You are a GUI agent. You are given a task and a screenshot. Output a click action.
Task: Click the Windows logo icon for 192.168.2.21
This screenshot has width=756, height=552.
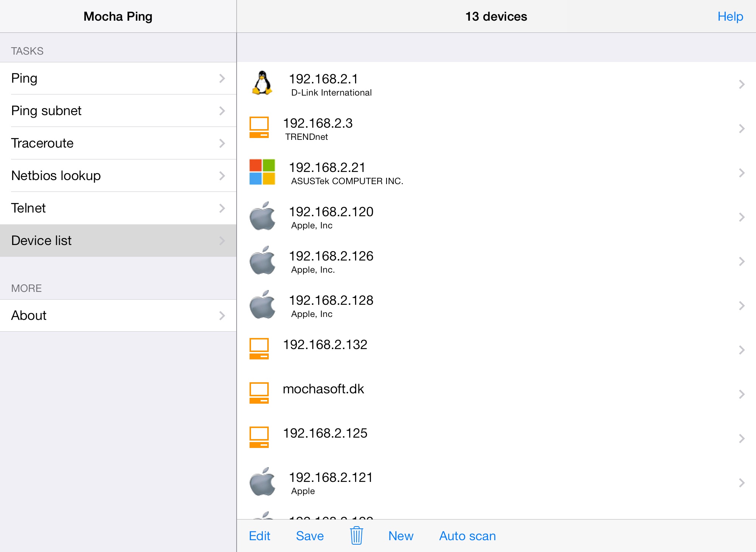(262, 172)
